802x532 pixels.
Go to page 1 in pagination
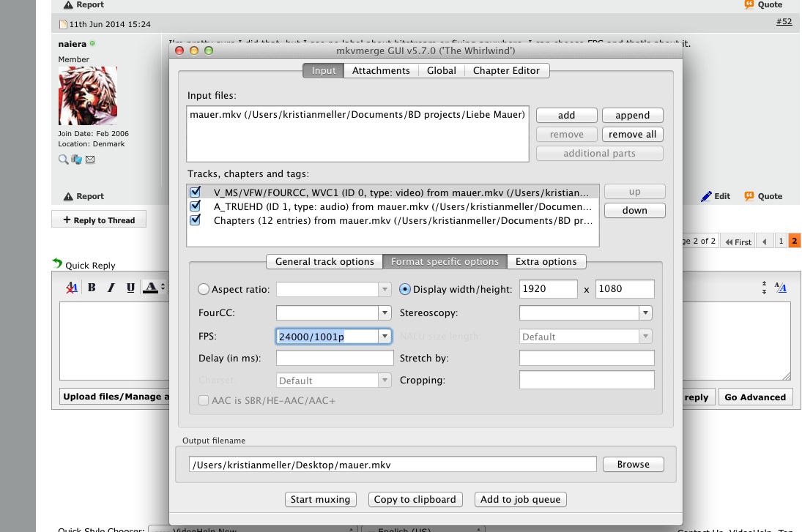781,241
